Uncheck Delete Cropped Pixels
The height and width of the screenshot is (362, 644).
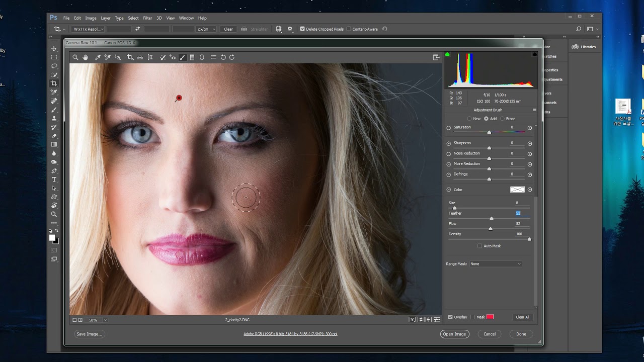[x=302, y=29]
